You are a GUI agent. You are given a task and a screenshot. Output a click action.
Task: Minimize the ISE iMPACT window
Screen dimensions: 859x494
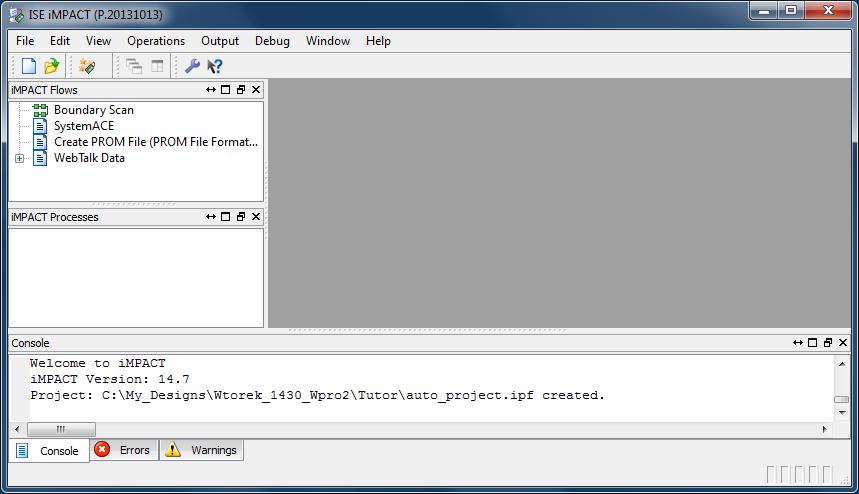pos(764,10)
